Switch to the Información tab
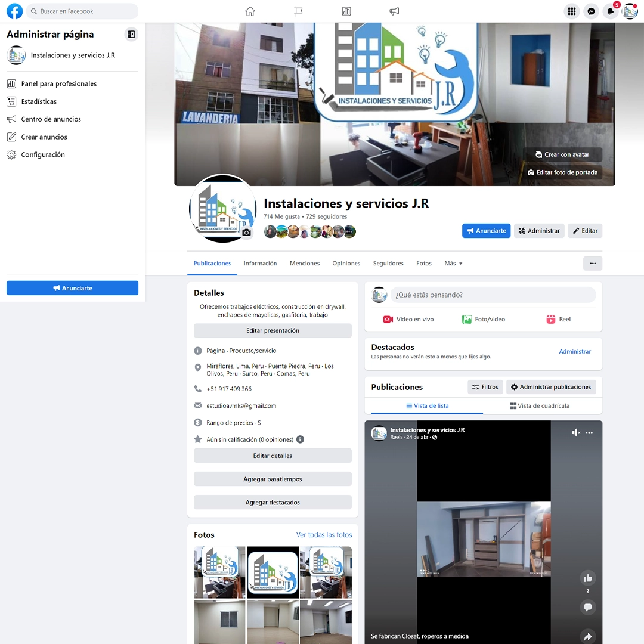Screen dimensions: 644x644 coord(260,264)
